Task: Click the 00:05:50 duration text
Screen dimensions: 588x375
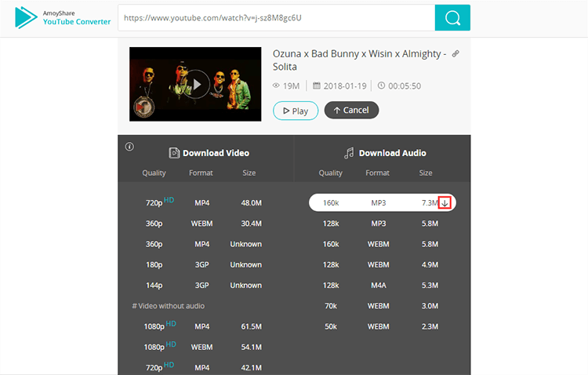Action: 405,86
